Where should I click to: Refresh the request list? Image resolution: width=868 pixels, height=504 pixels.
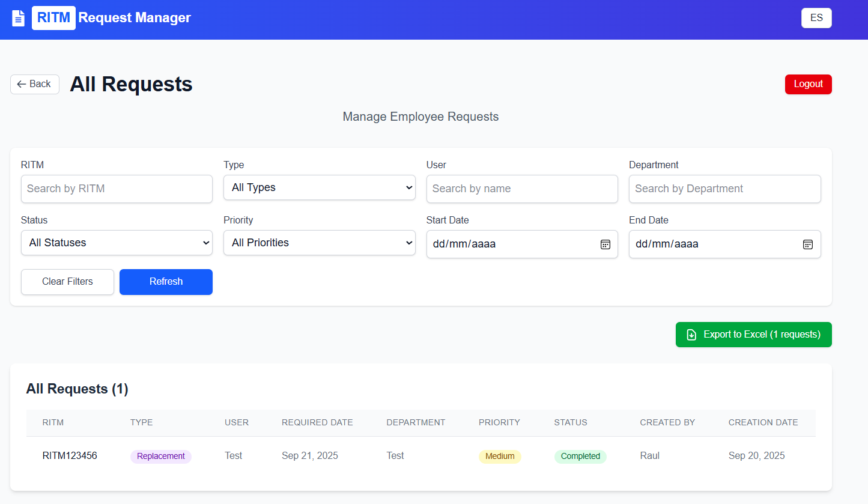coord(166,282)
